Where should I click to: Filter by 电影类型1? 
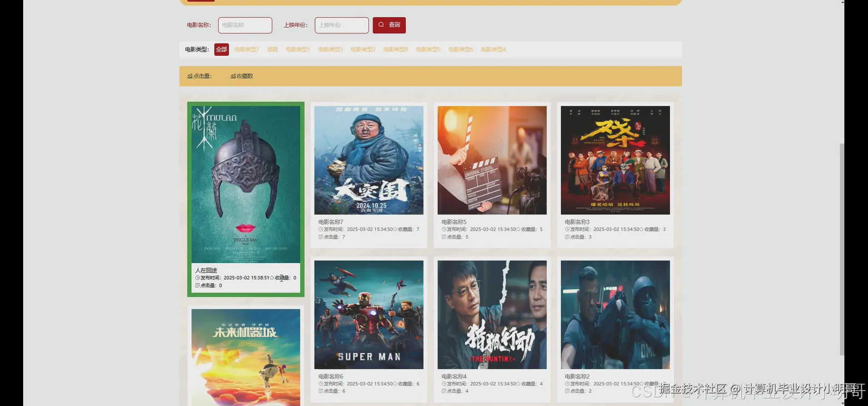[x=298, y=50]
